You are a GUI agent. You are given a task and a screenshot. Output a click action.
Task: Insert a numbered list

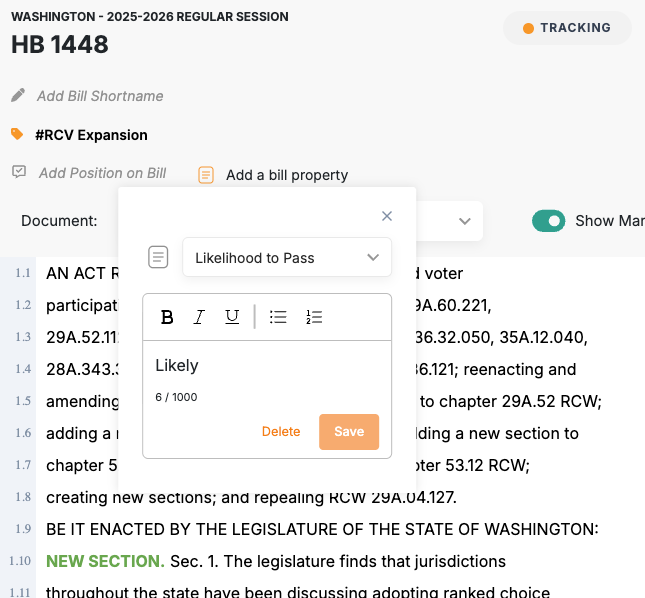314,317
